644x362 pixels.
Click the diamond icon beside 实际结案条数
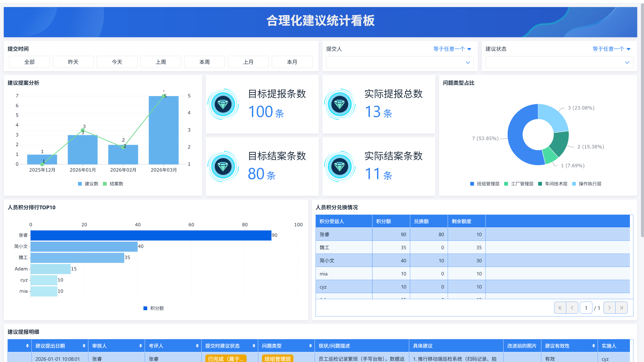click(339, 167)
